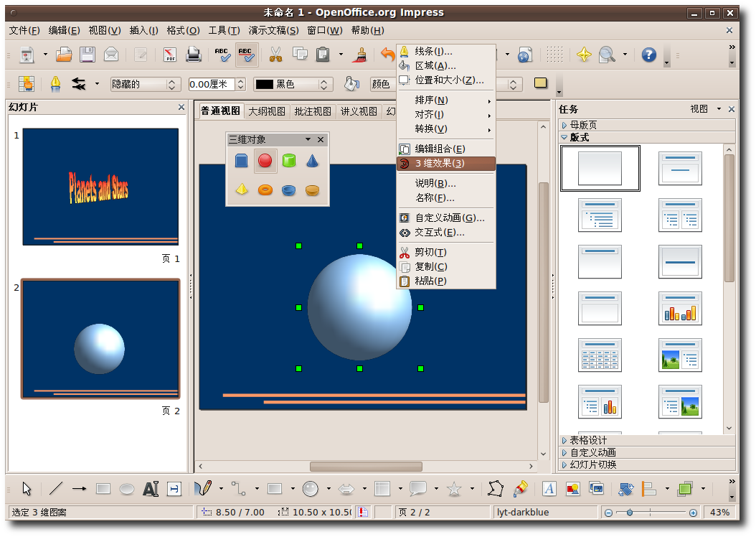Click the Cut scissors toolbar icon
This screenshot has width=756, height=537.
coord(275,54)
